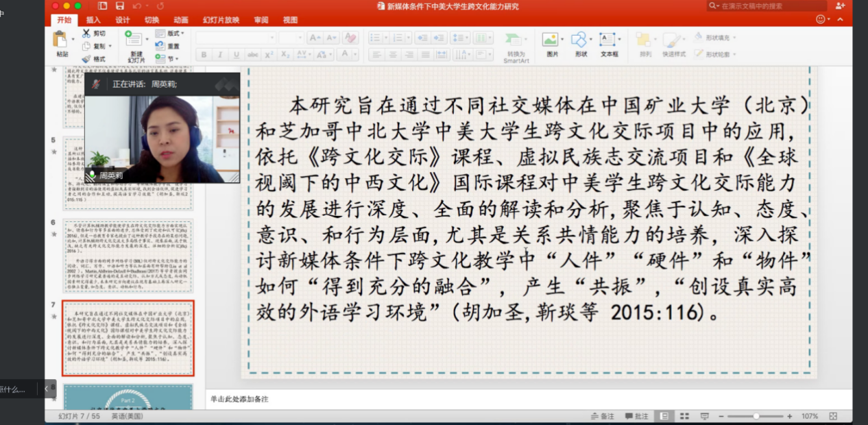Insert a text box with 文本框 icon
The height and width of the screenshot is (425, 868).
(x=608, y=41)
